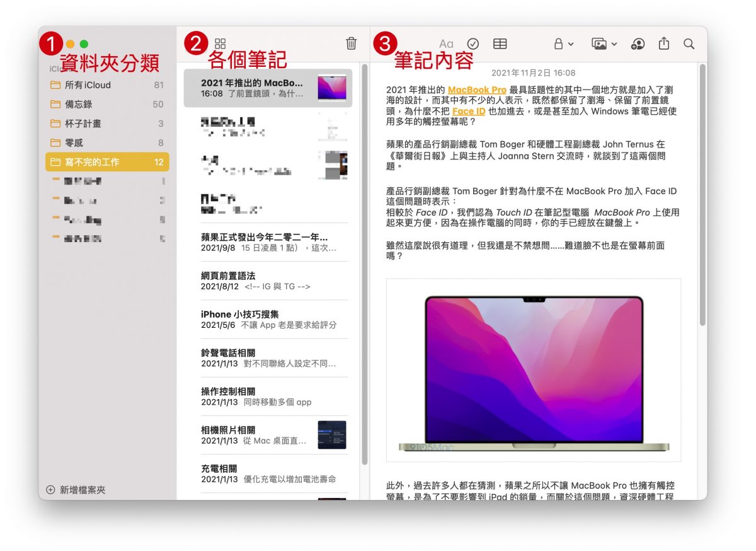
Task: Switch to gallery view icon
Action: click(x=220, y=43)
